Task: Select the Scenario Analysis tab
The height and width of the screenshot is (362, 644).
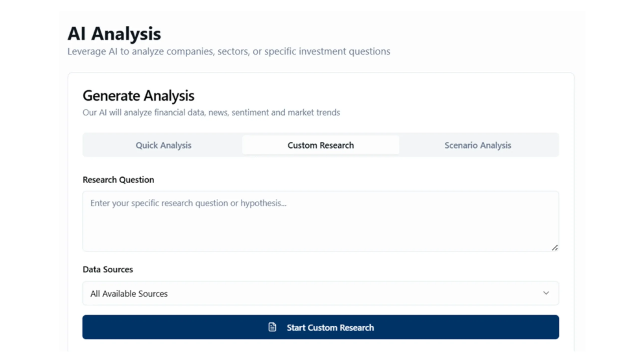Action: pos(477,145)
